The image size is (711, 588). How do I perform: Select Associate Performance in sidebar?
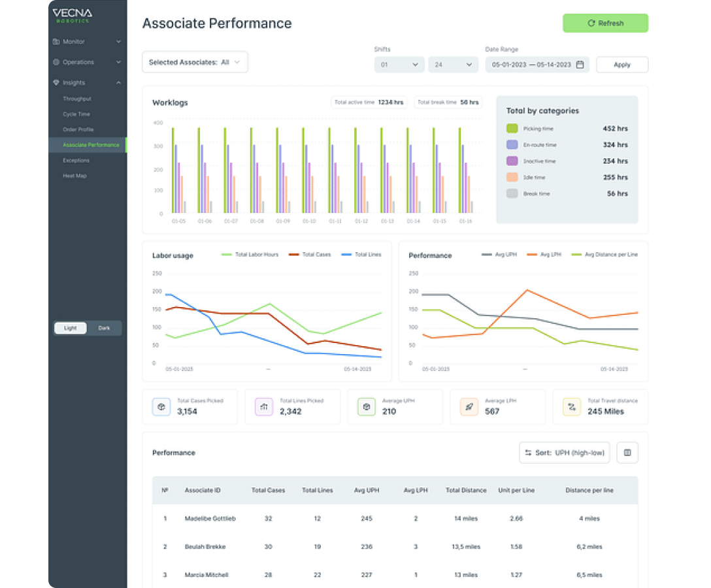[x=88, y=145]
